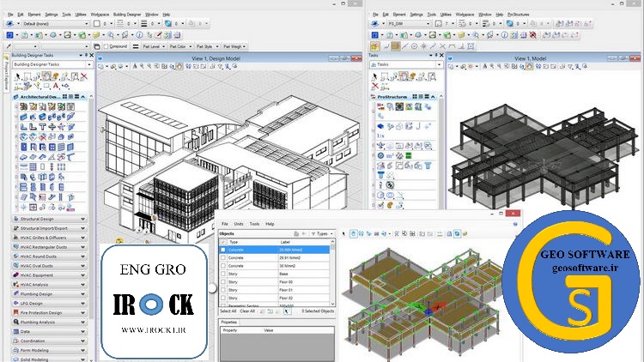Tick the checkbox for Story Base row
The image size is (644, 362).
(x=223, y=275)
